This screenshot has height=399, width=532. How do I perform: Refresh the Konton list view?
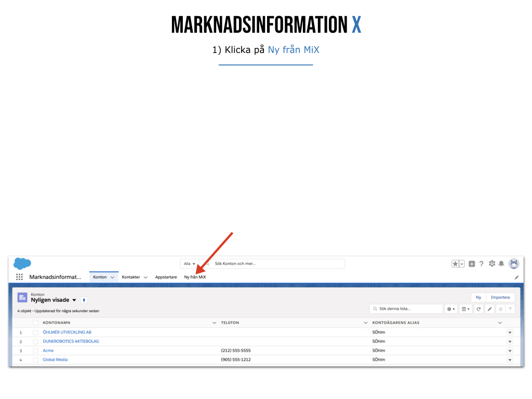478,309
